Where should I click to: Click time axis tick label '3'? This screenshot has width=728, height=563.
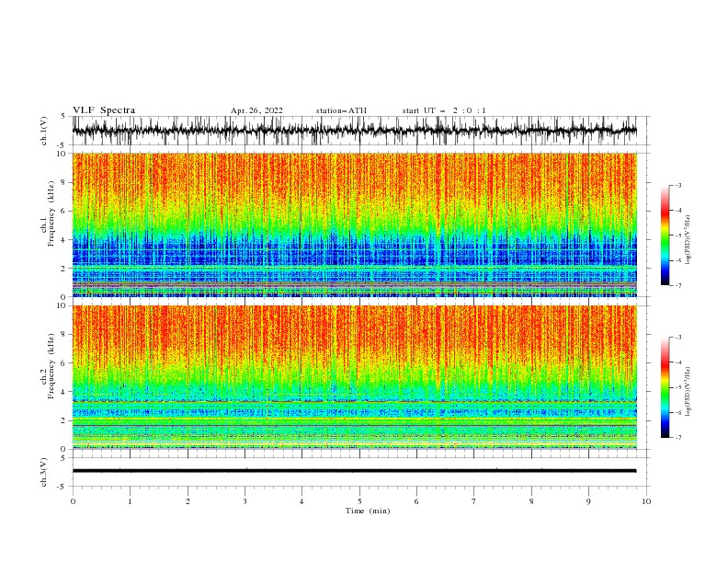tap(245, 501)
